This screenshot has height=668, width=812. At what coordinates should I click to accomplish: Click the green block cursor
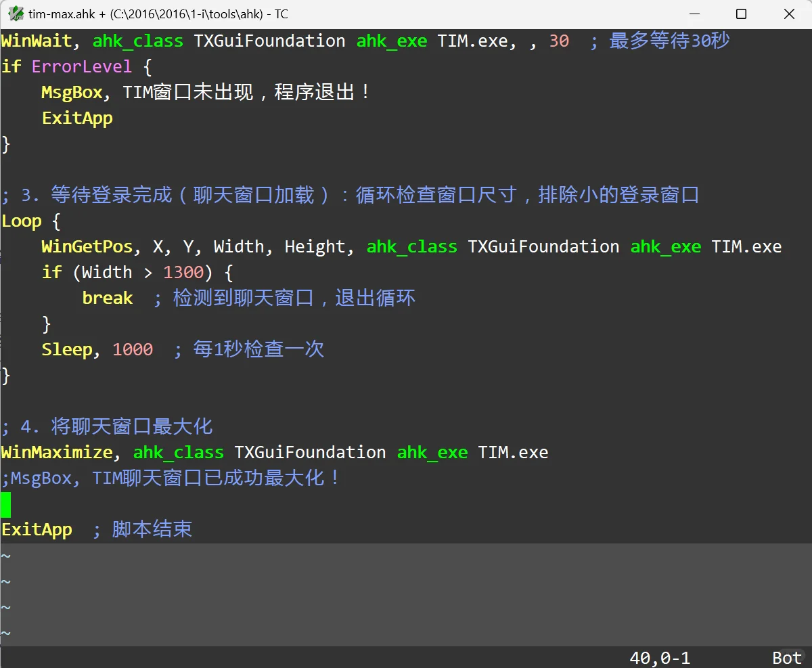tap(5, 504)
